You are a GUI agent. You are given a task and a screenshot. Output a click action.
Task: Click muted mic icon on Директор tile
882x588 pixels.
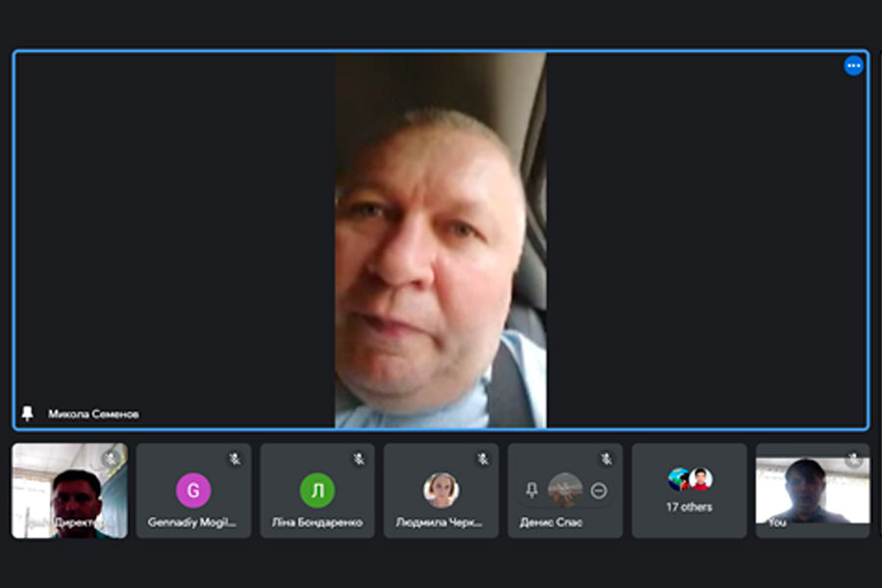(x=112, y=459)
